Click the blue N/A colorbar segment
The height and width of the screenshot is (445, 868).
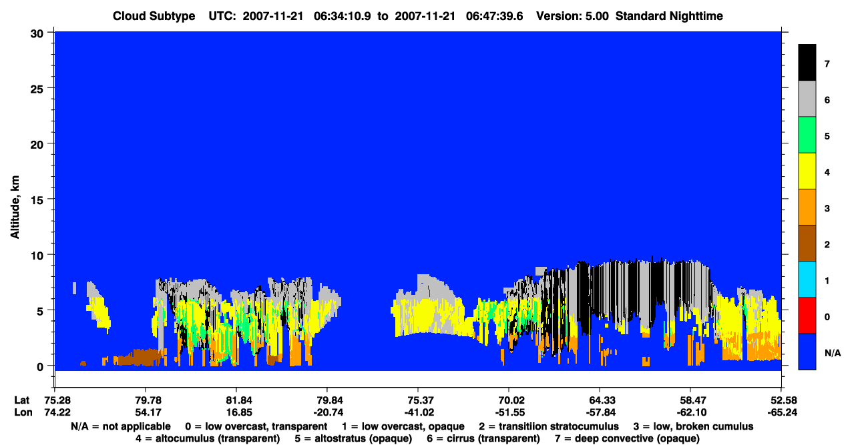point(807,352)
